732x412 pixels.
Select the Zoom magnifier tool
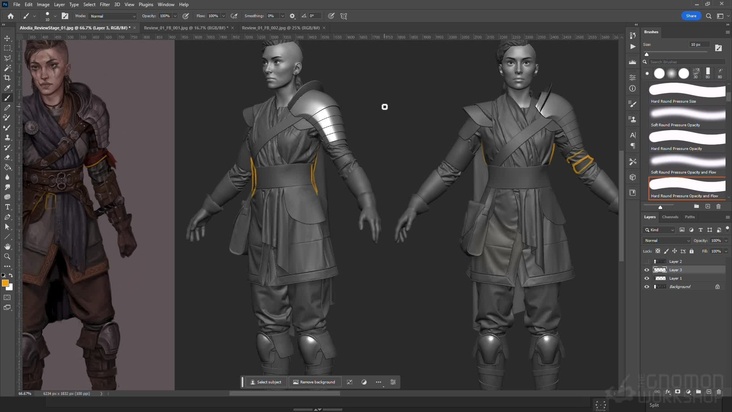point(8,256)
